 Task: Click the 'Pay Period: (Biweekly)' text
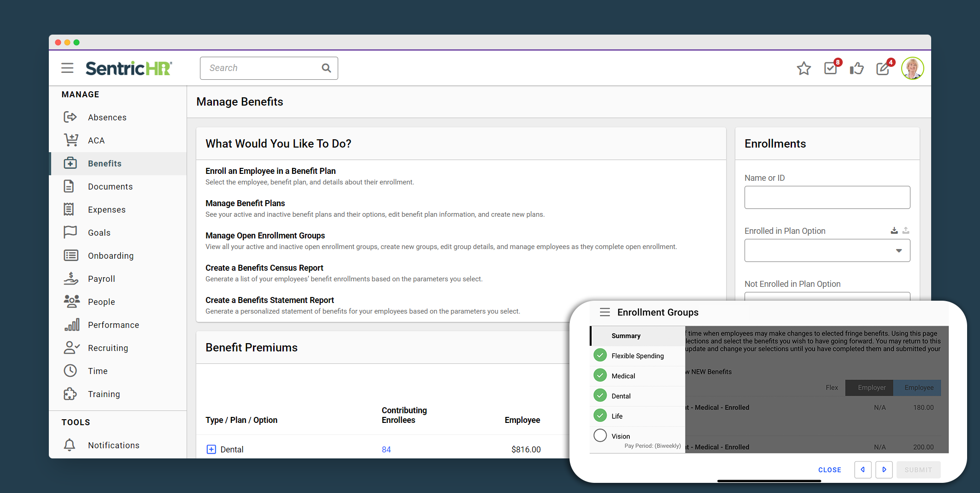652,446
